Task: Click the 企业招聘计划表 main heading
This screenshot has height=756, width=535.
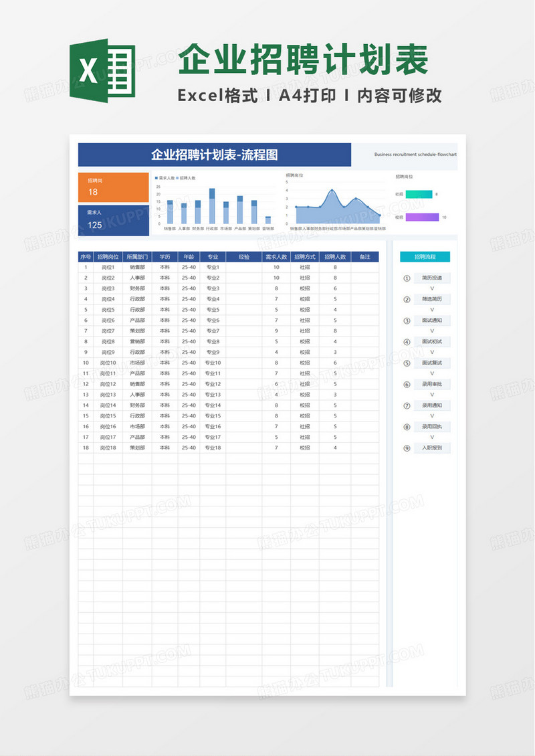Action: click(x=303, y=60)
